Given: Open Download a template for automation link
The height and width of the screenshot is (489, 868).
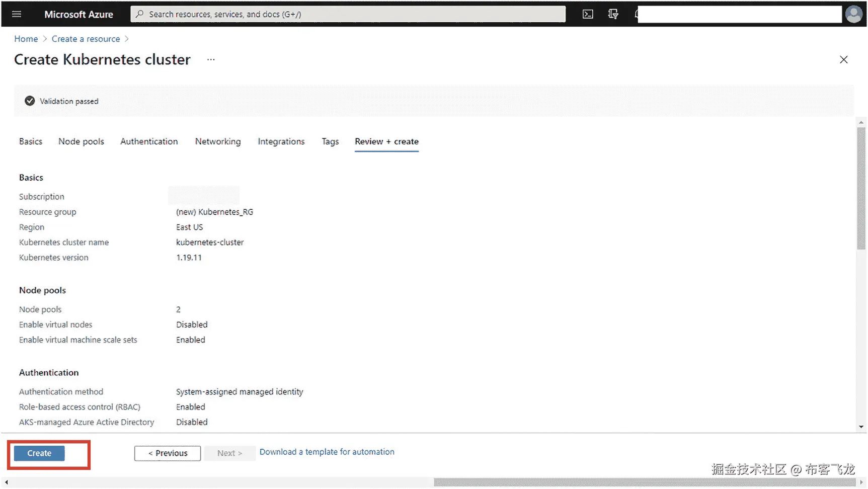Looking at the screenshot, I should 327,452.
